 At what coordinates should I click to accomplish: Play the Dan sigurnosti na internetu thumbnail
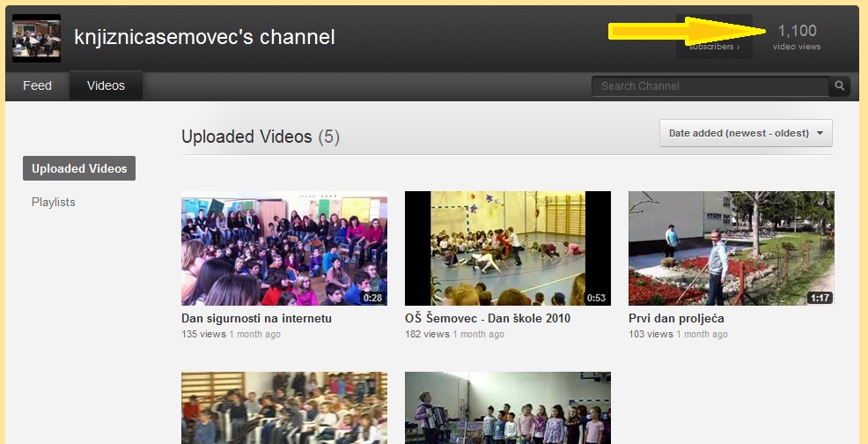click(x=284, y=248)
